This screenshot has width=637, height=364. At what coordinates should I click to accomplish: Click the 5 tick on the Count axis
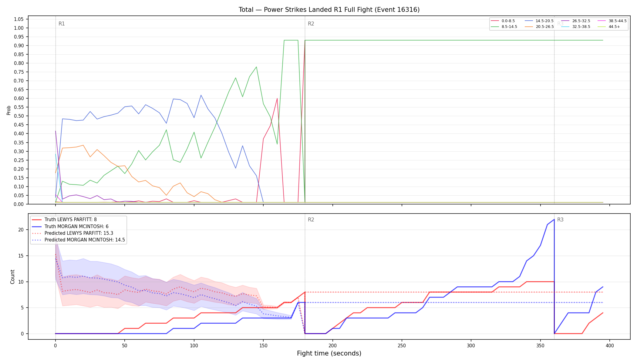coord(22,308)
